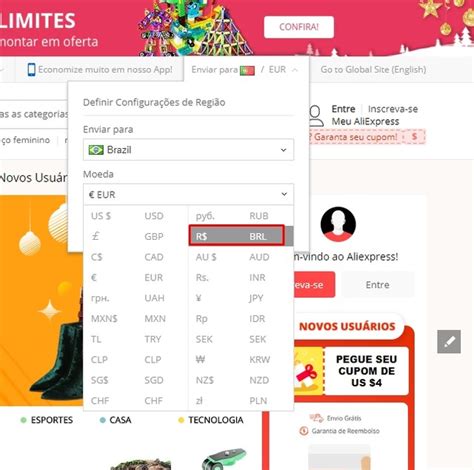Click the black profile avatar picture
The image size is (474, 470).
338,224
